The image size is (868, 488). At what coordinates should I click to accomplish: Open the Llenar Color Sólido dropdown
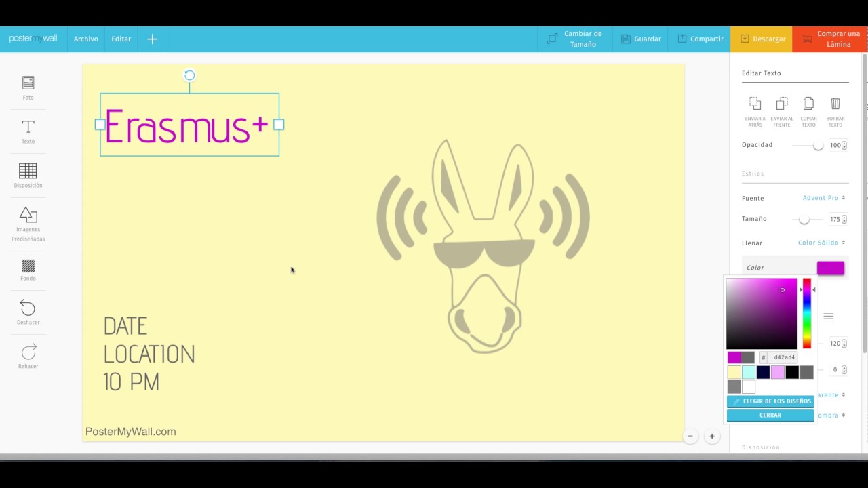click(821, 243)
